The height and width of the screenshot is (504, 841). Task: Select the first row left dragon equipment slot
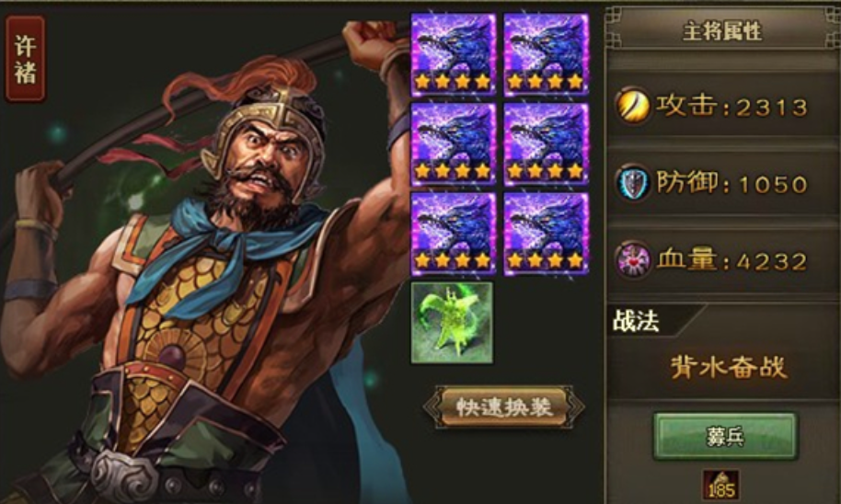tap(454, 55)
